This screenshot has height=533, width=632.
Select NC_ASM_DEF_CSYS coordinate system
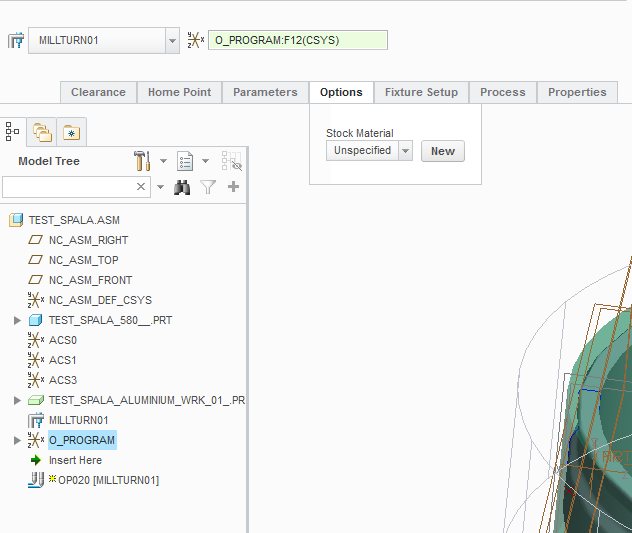[100, 300]
